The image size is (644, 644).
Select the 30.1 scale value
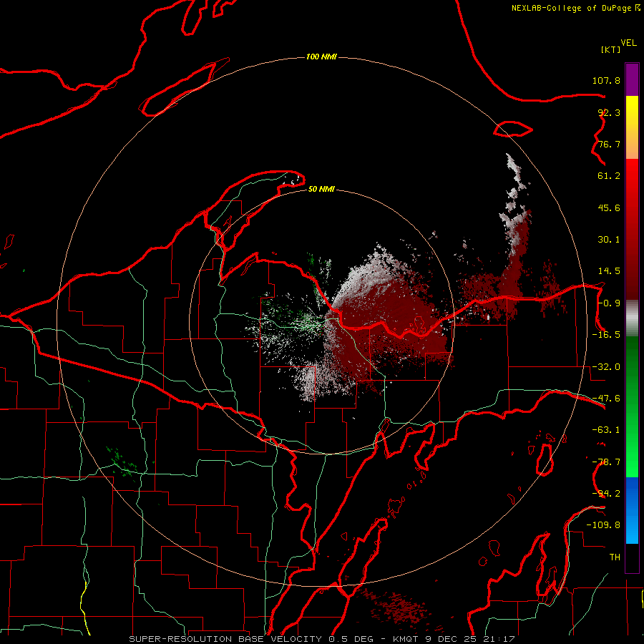tap(609, 240)
